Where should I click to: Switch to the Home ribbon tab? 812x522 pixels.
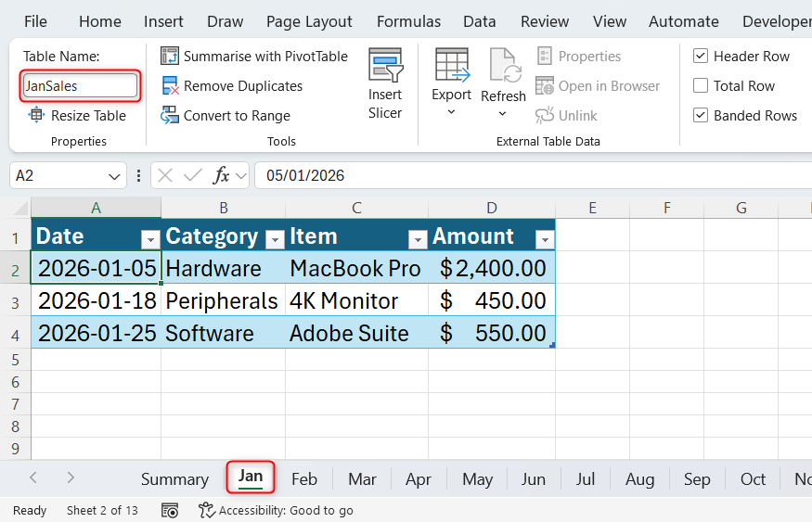[100, 21]
